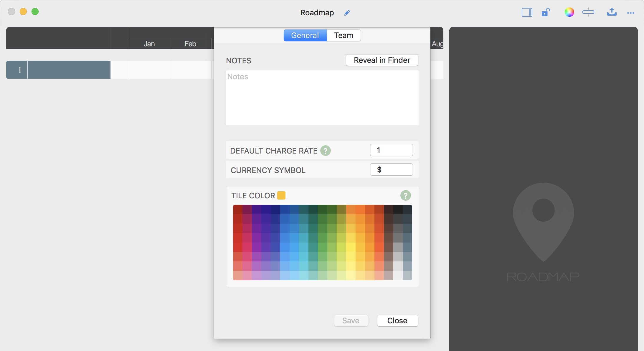Click the Default Charge Rate input field
This screenshot has height=351, width=644.
pos(391,150)
